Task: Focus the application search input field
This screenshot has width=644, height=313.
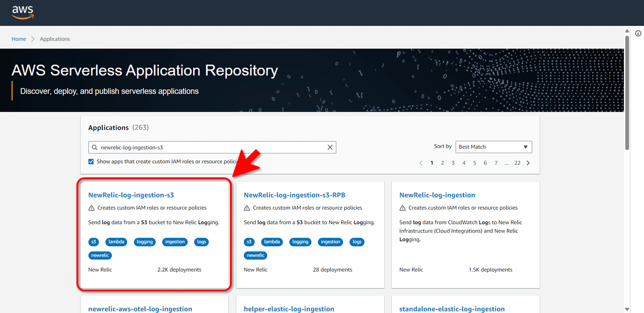Action: (x=212, y=147)
